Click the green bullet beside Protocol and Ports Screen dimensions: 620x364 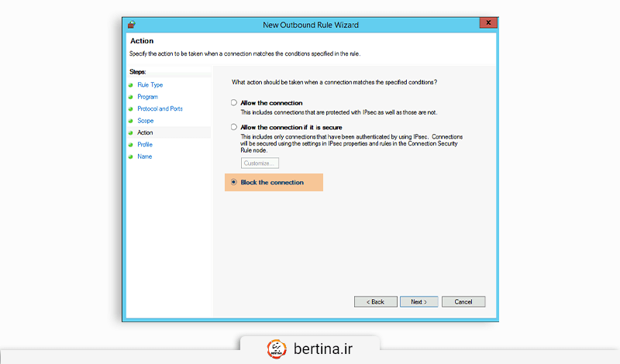(x=131, y=109)
